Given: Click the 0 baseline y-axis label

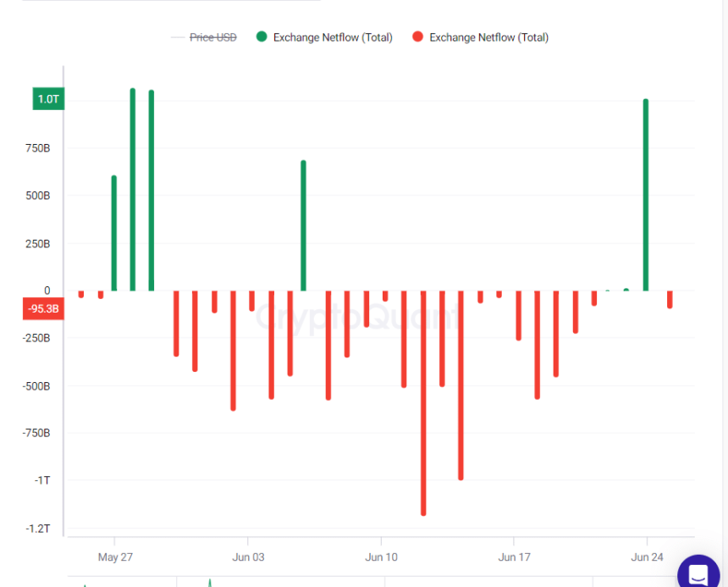Looking at the screenshot, I should [47, 291].
